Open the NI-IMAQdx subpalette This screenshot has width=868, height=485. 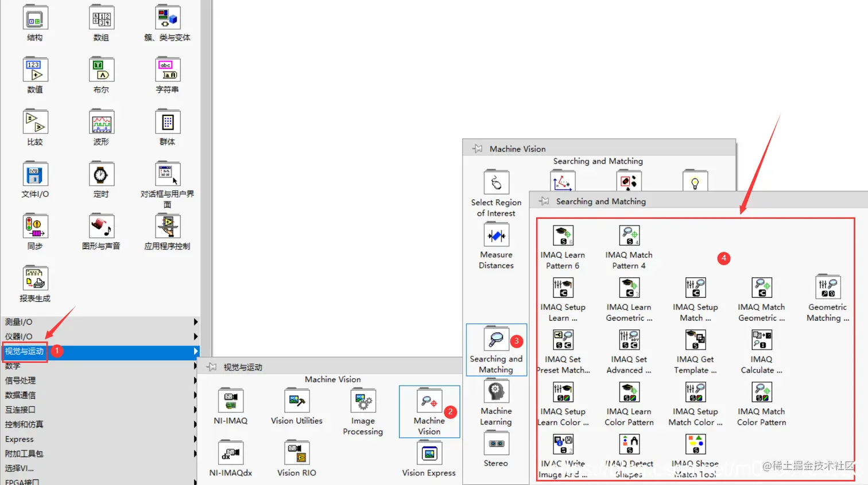point(231,453)
